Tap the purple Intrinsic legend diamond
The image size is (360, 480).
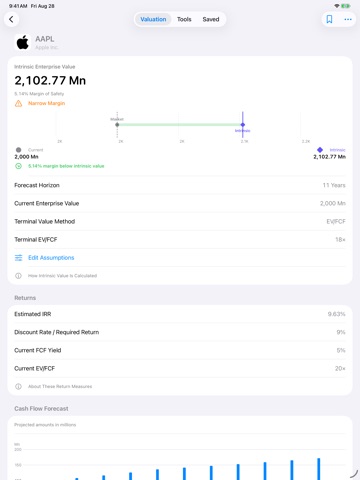[x=320, y=150]
